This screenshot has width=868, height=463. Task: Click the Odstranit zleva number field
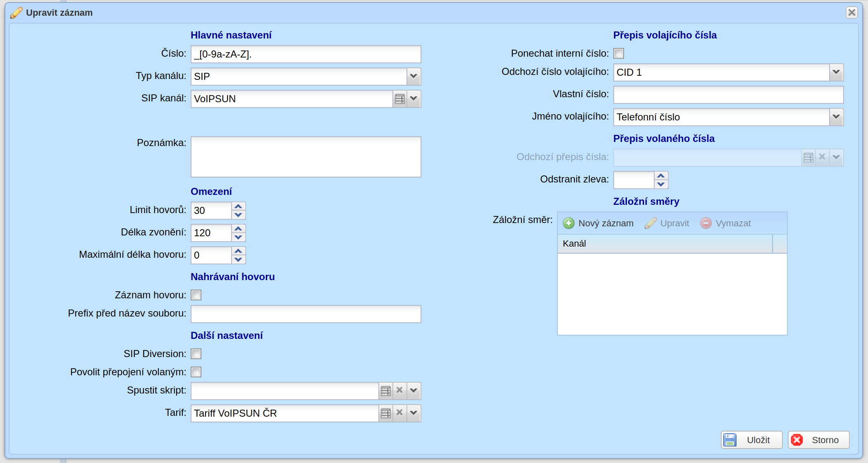[x=634, y=180]
